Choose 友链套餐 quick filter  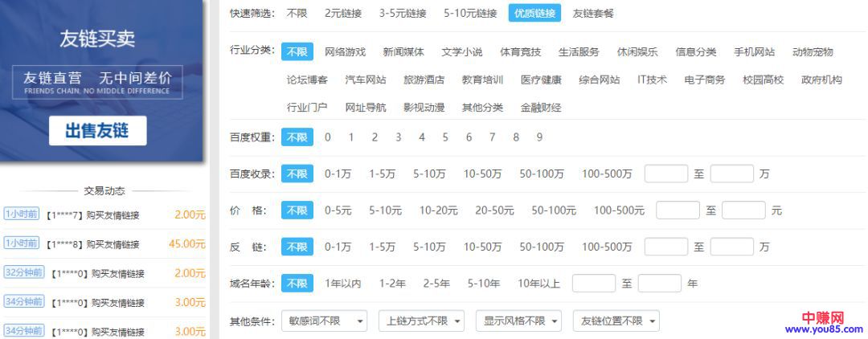pos(593,13)
